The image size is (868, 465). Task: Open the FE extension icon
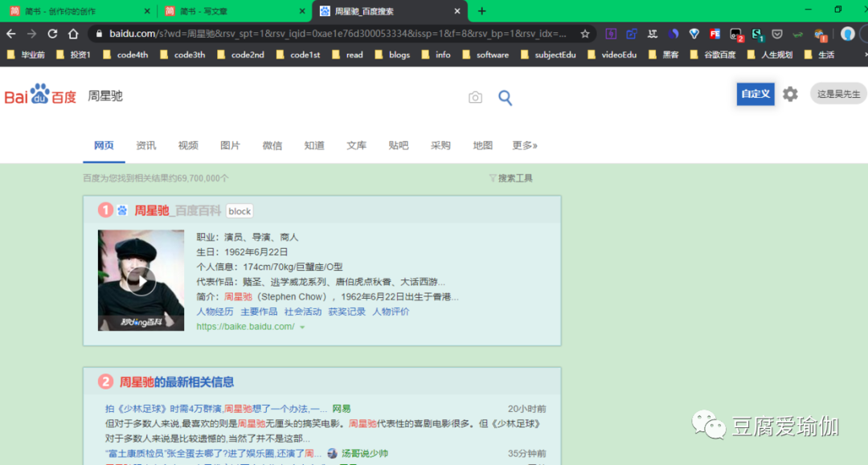714,34
